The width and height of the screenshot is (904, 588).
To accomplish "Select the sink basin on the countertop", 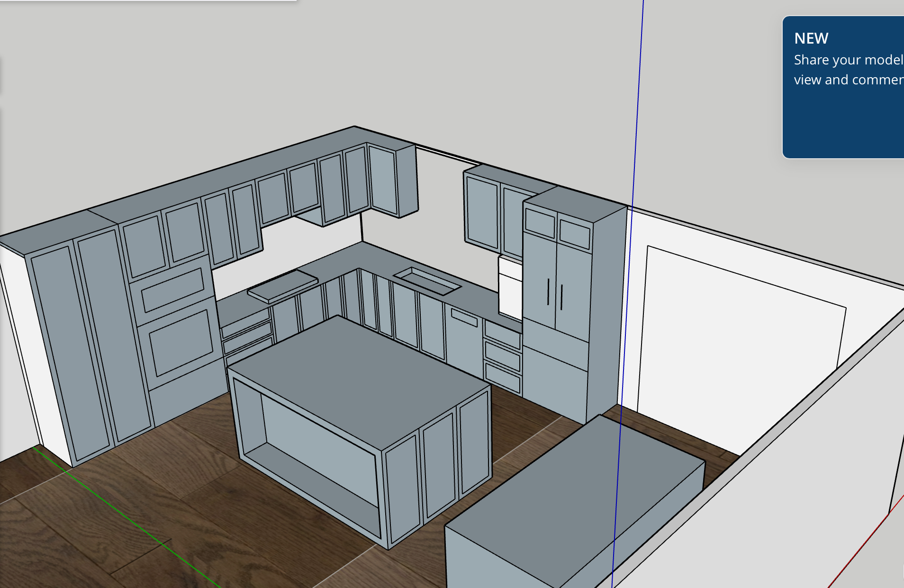I will pos(427,280).
